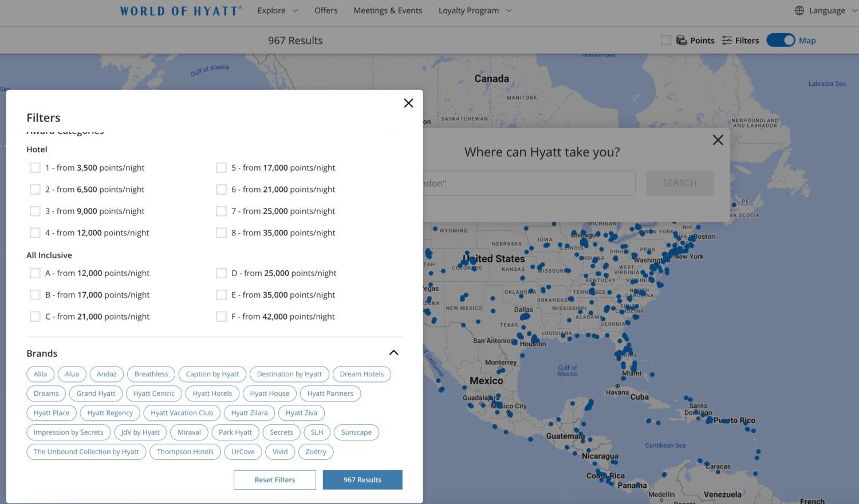Screen dimensions: 859x504
Task: Click the World of Hyatt logo
Action: [x=180, y=10]
